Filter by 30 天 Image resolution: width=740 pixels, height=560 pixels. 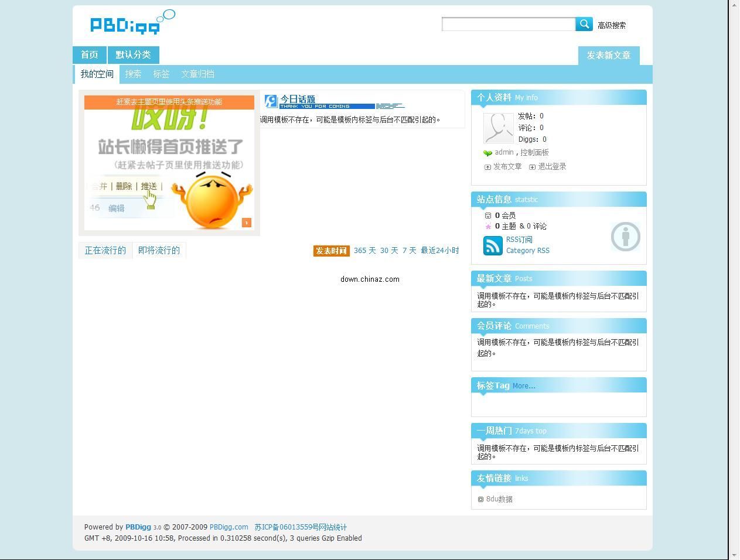[x=389, y=251]
